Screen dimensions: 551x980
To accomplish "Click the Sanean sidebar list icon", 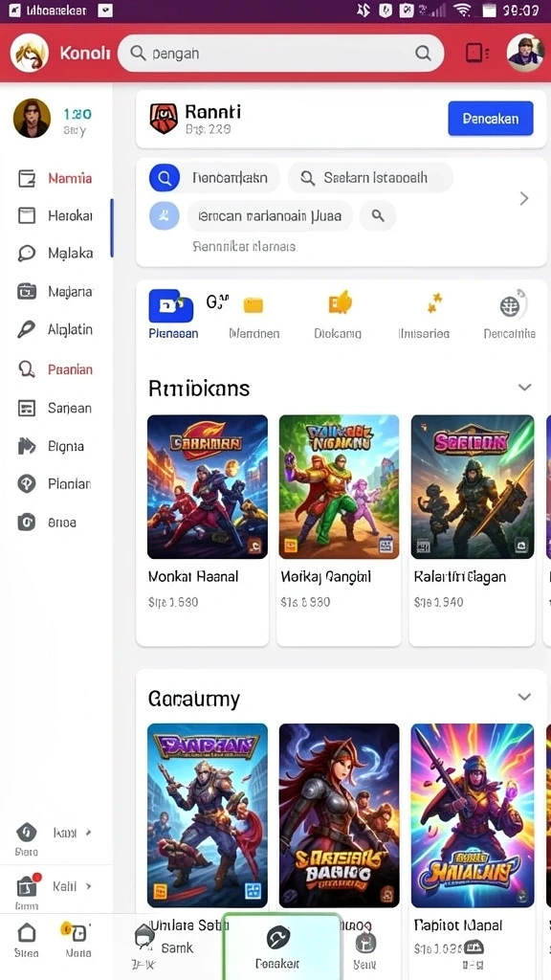I will pos(26,409).
